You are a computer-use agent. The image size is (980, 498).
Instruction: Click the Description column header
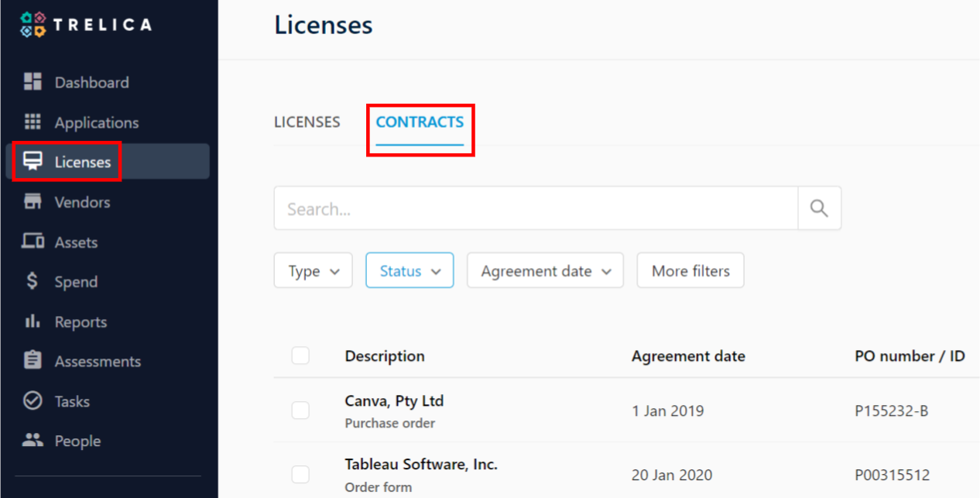[385, 356]
